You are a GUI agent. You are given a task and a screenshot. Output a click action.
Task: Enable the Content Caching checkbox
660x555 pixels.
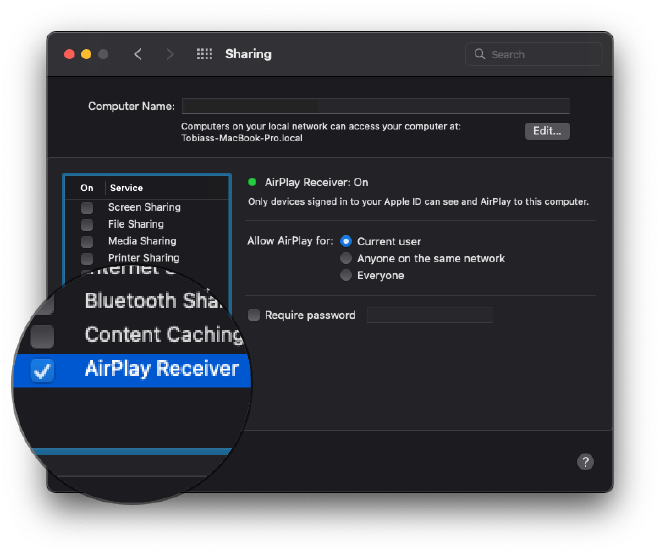[x=42, y=335]
